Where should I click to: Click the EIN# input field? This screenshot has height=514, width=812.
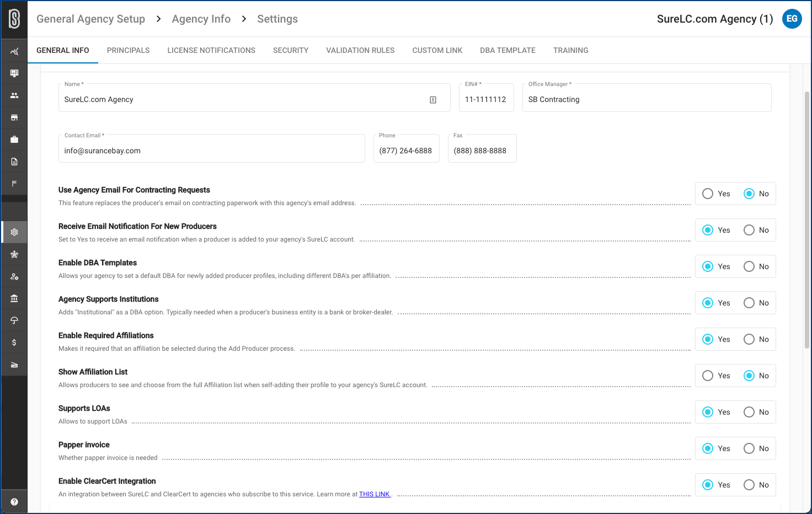tap(487, 98)
